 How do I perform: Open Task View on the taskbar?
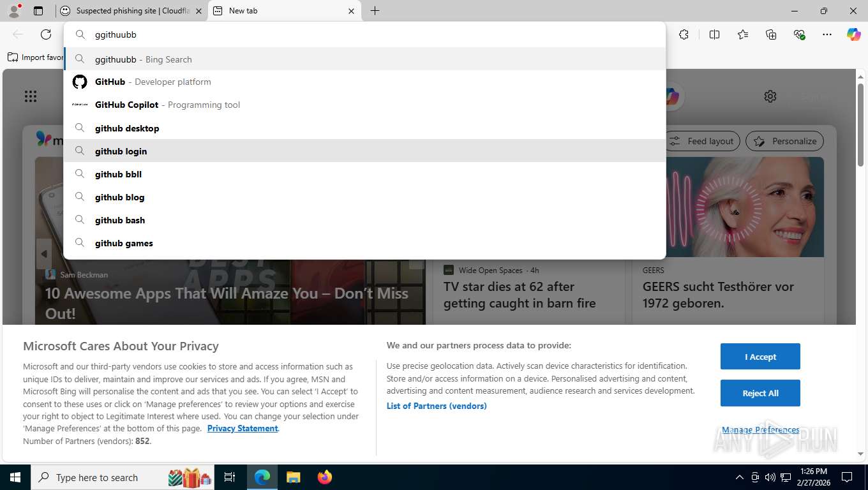coord(230,477)
